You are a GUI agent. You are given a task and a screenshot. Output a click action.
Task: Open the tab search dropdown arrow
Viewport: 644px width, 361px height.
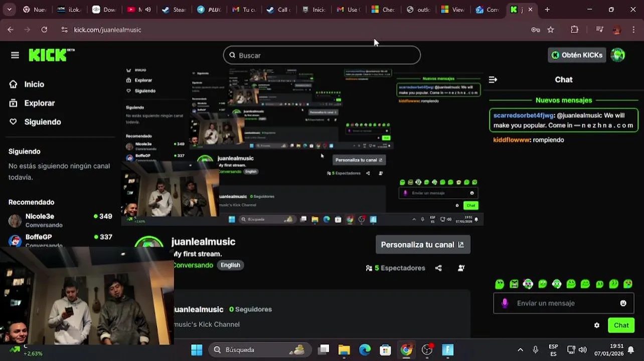point(10,10)
